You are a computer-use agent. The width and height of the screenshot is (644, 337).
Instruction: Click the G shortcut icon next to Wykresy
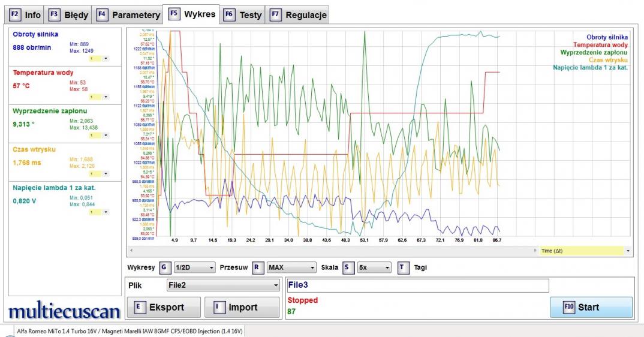tap(164, 267)
